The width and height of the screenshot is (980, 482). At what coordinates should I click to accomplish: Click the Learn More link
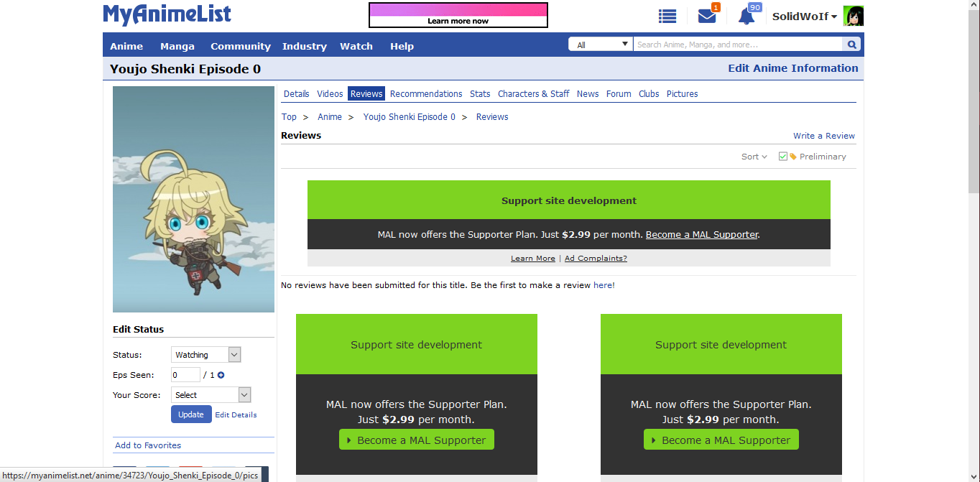[533, 259]
